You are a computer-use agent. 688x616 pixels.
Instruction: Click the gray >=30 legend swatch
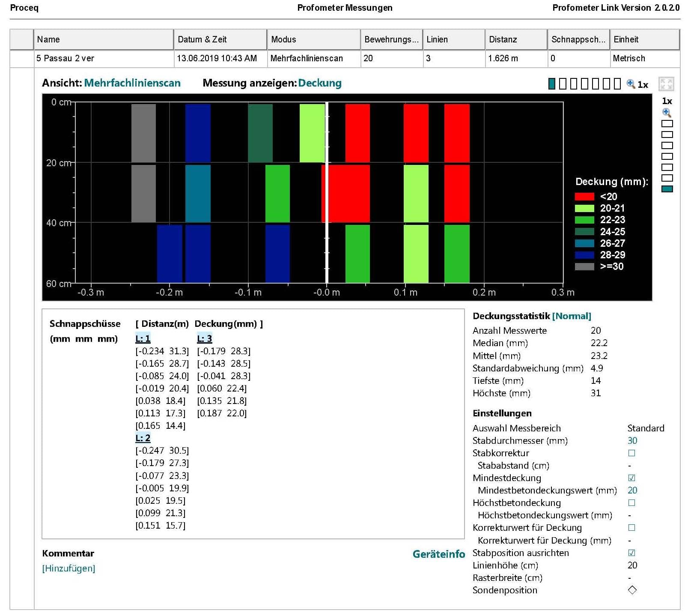tap(584, 266)
